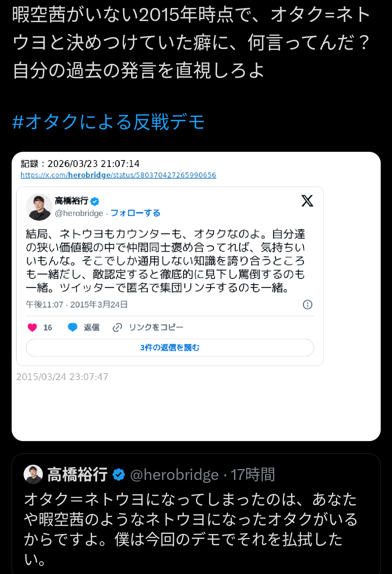The image size is (392, 574).
Task: Open the 午後11:07 · 2015年3月24日 timestamp
Action: click(x=77, y=305)
